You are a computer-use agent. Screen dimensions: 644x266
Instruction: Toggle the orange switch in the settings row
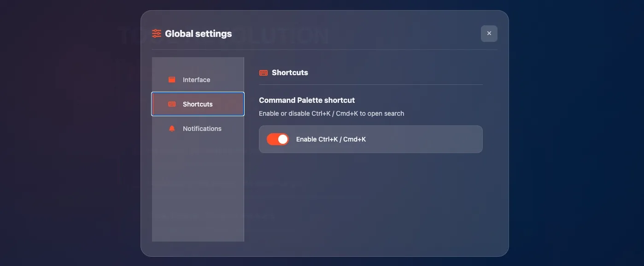click(x=278, y=139)
